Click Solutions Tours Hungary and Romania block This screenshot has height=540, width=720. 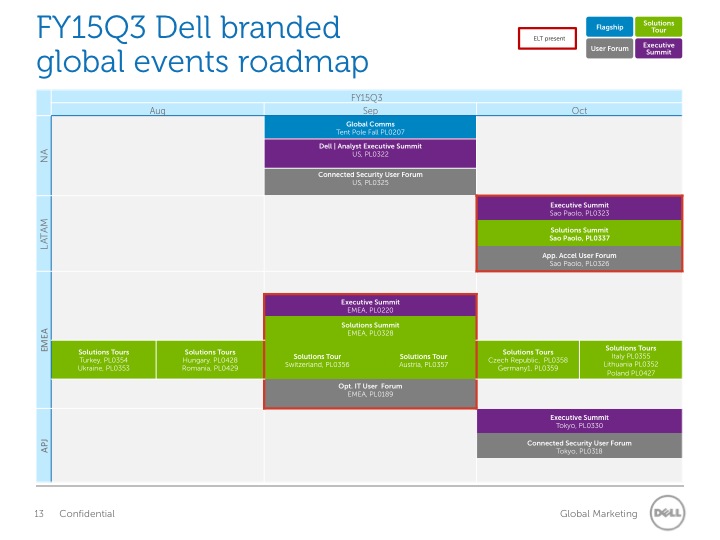point(210,360)
